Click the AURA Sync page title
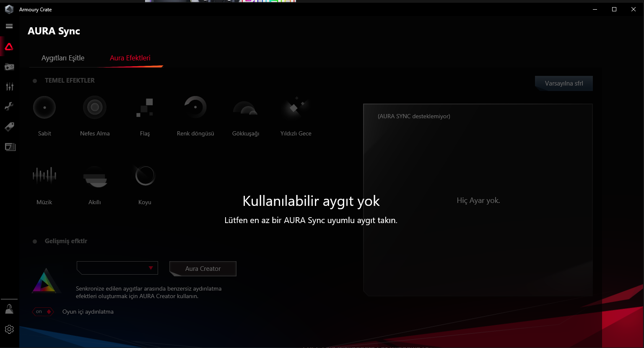Image resolution: width=644 pixels, height=348 pixels. pyautogui.click(x=54, y=31)
